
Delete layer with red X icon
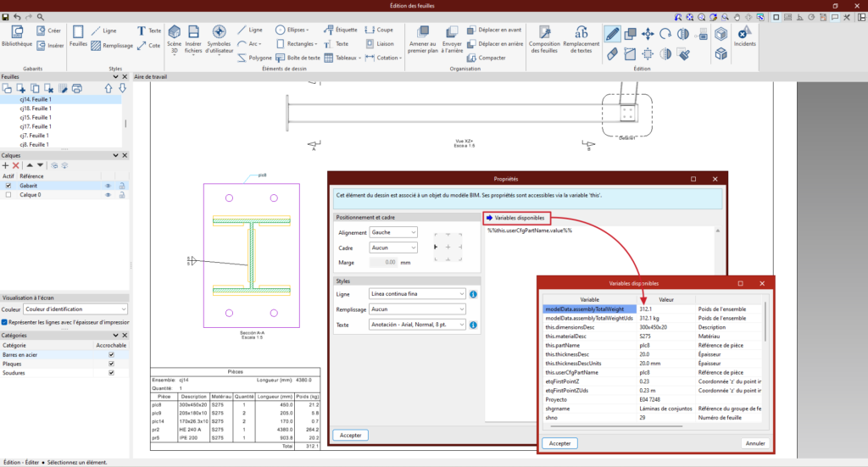(15, 165)
